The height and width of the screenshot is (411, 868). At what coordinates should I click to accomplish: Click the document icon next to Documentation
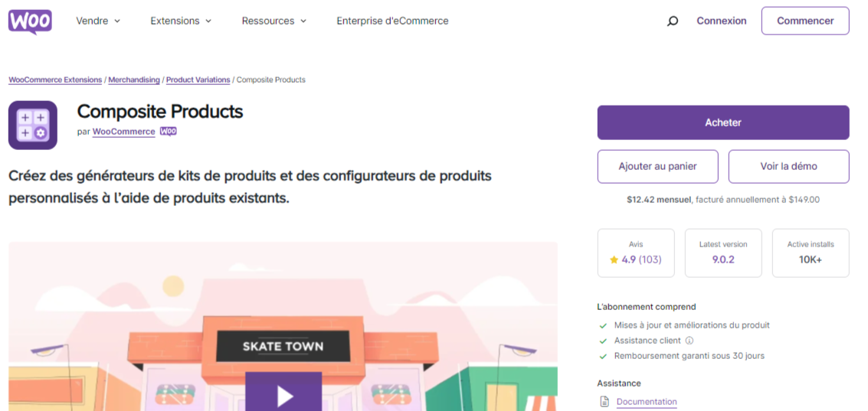(604, 402)
